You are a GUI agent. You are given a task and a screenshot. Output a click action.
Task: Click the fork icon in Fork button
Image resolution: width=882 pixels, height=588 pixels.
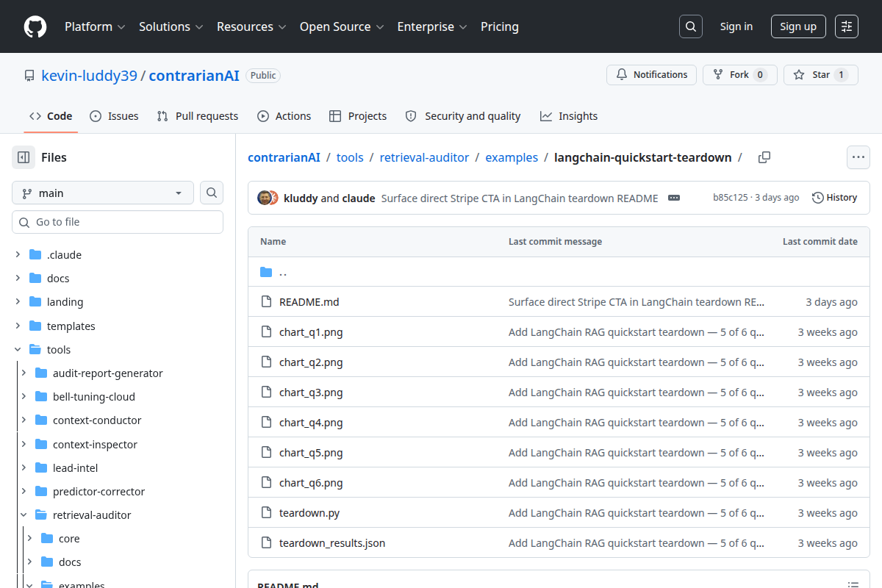tap(718, 75)
